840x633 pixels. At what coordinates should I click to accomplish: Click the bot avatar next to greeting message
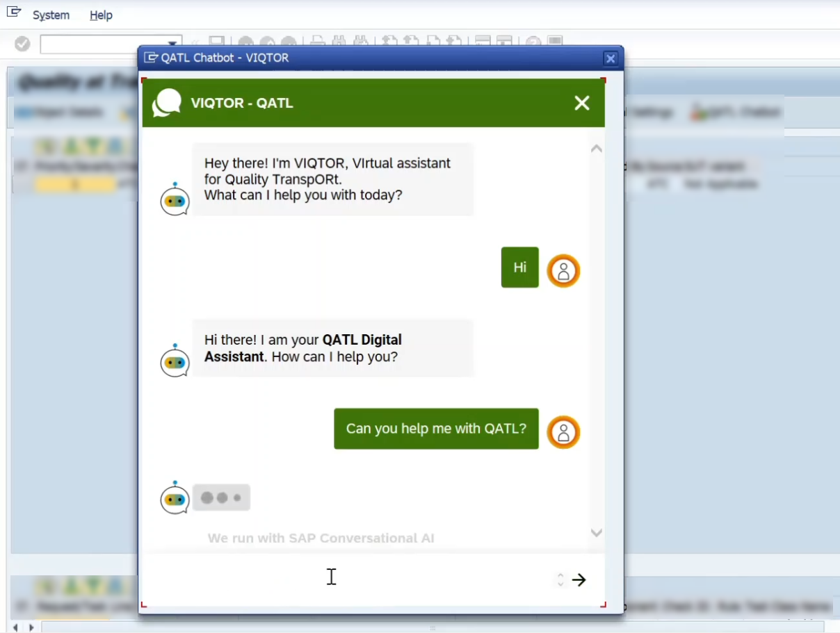pyautogui.click(x=175, y=200)
